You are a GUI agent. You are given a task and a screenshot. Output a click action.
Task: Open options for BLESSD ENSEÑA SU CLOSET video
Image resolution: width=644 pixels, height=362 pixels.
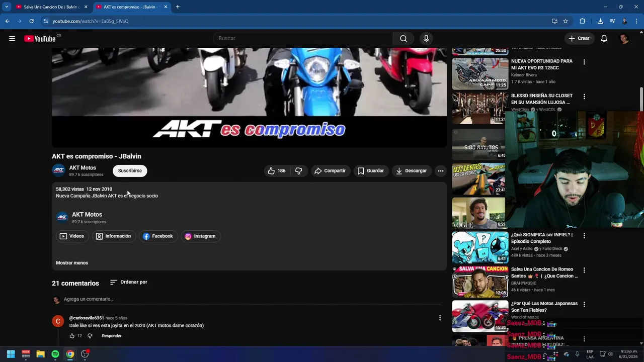tap(584, 97)
